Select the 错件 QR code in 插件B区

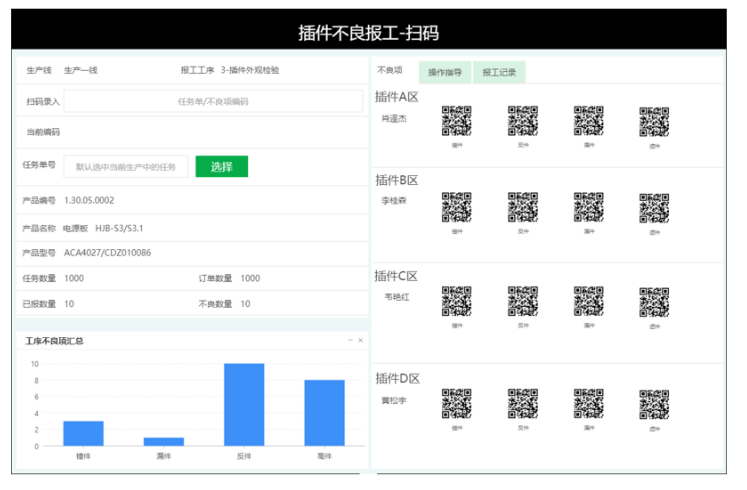[x=457, y=207]
